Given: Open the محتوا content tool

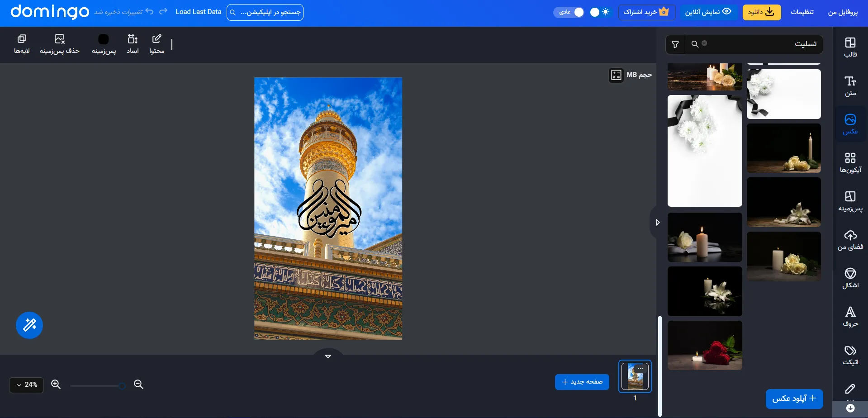Looking at the screenshot, I should point(157,44).
